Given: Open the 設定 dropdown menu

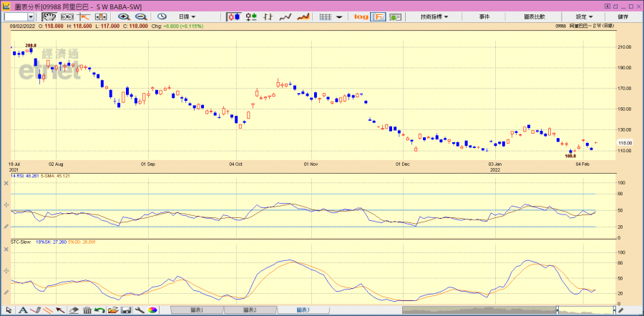Looking at the screenshot, I should (x=583, y=16).
